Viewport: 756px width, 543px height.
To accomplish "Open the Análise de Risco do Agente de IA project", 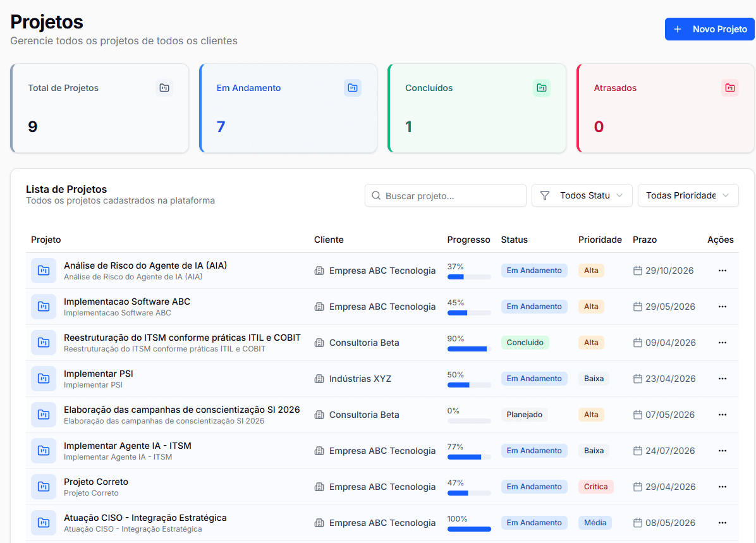I will [145, 265].
